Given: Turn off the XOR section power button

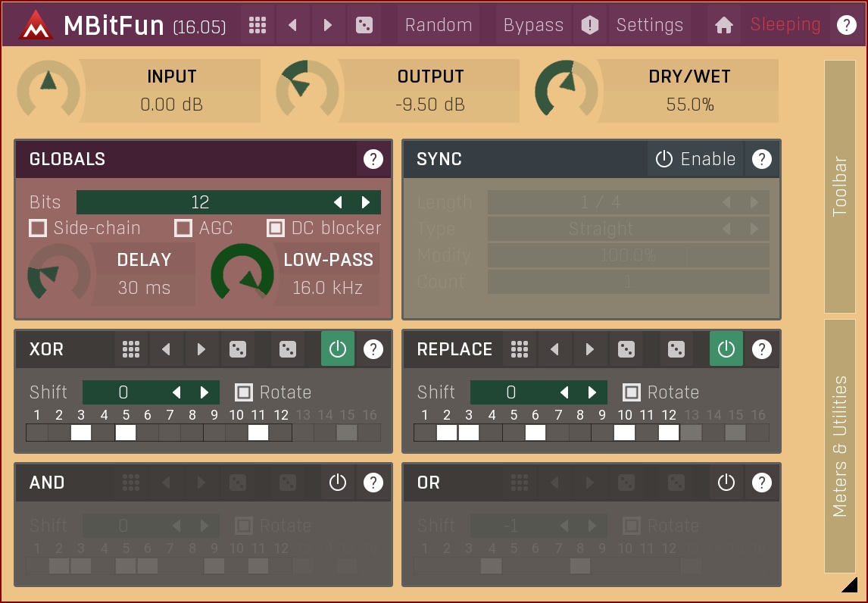Looking at the screenshot, I should coord(338,348).
